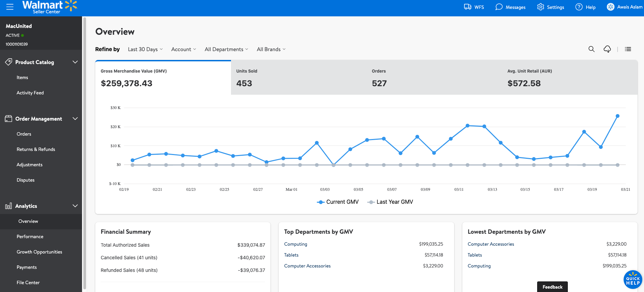Go to Returns & Refunds
This screenshot has height=292, width=644.
(36, 150)
